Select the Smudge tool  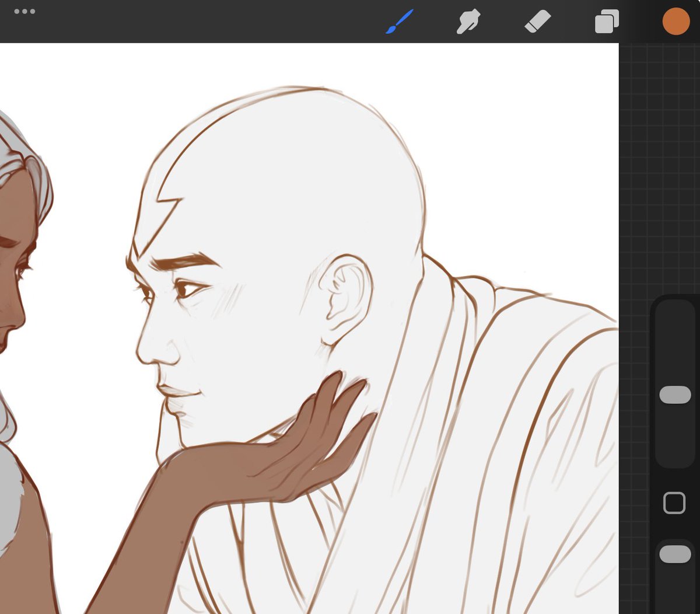(468, 22)
